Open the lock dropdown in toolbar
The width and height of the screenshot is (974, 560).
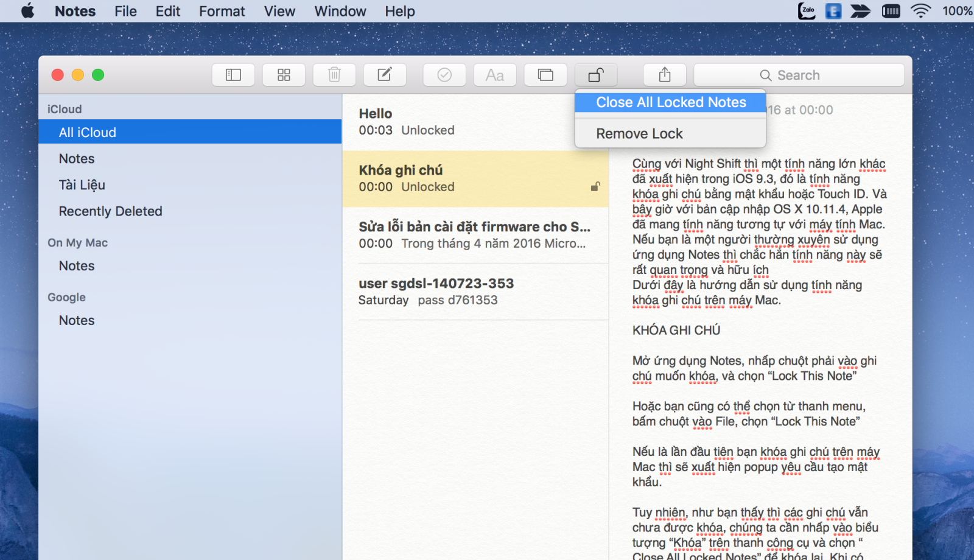point(596,75)
